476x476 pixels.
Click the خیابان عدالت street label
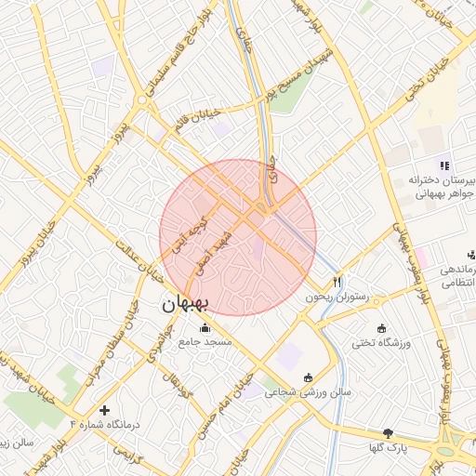pyautogui.click(x=139, y=261)
